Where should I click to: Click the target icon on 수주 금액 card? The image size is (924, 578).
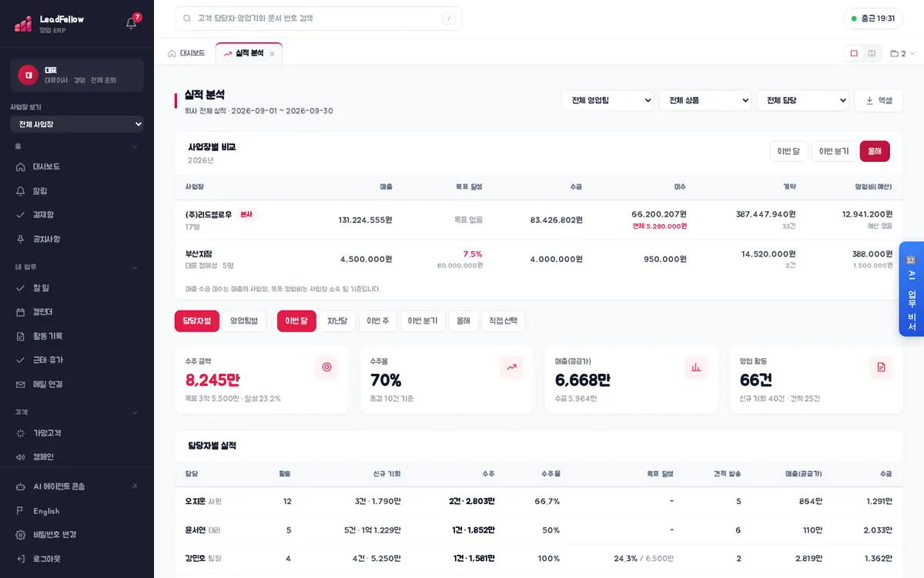point(326,368)
